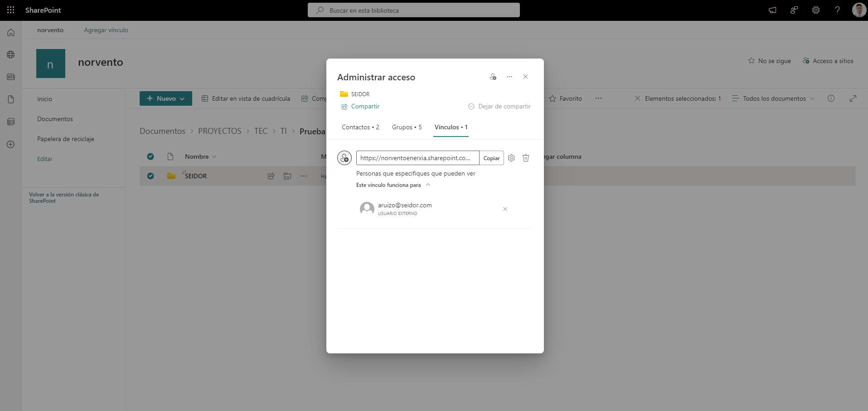Viewport: 868px width, 411px height.
Task: Open the help question mark icon
Action: pos(837,10)
